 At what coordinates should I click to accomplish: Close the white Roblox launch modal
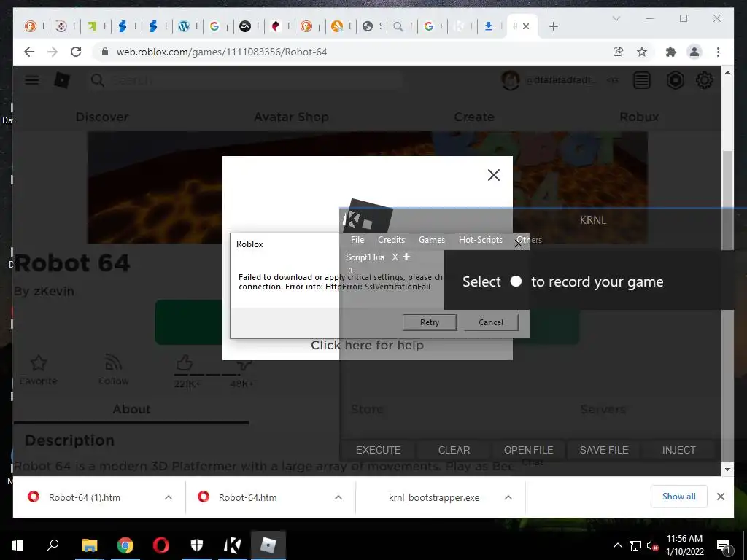click(x=494, y=175)
